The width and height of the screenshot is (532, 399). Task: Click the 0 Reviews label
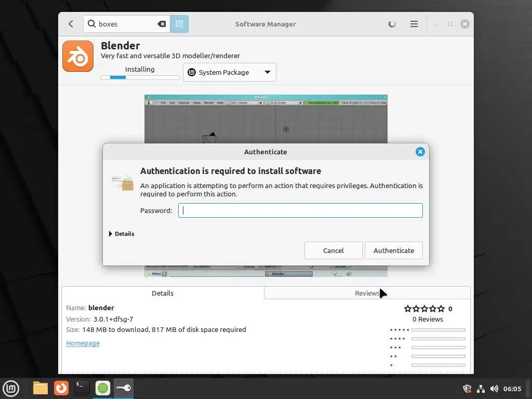coord(428,320)
